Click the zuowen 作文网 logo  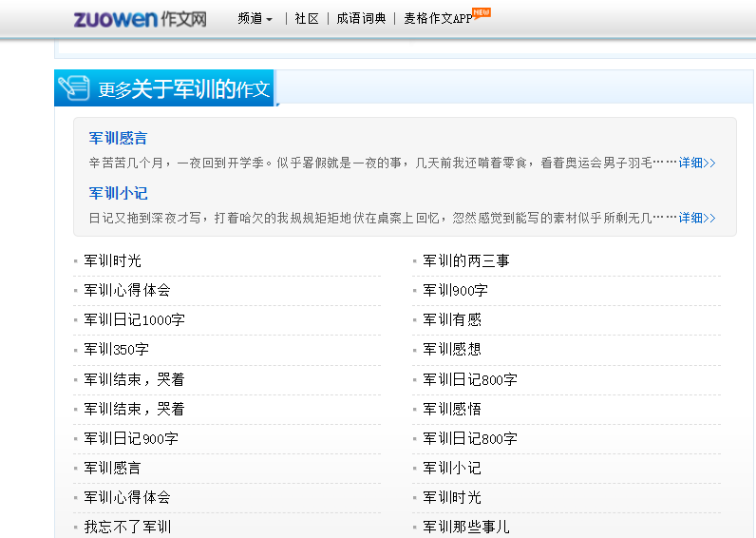tap(140, 18)
